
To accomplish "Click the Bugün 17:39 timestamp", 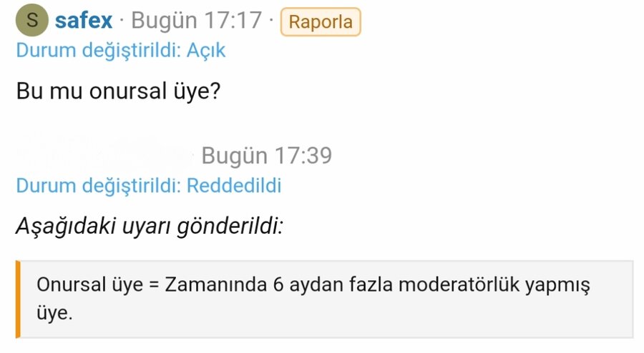I will (x=266, y=155).
